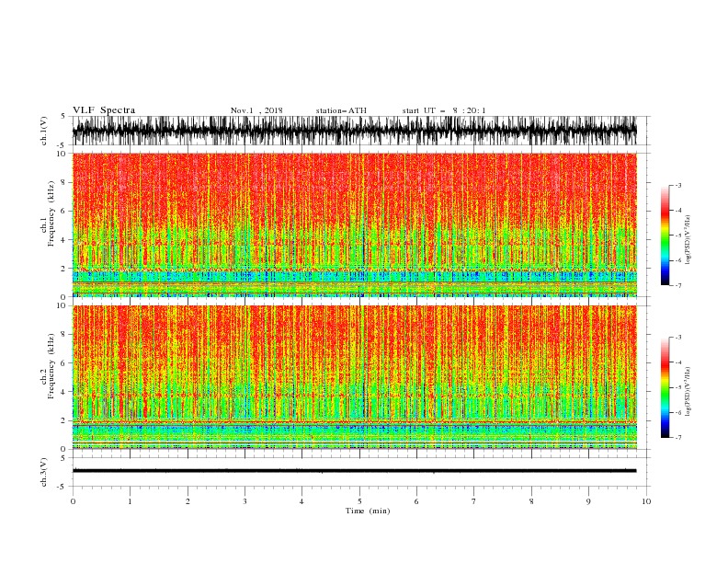Screen dimensions: 728x563
Task: Click the ch.1 PSD color bar
Action: (x=665, y=236)
